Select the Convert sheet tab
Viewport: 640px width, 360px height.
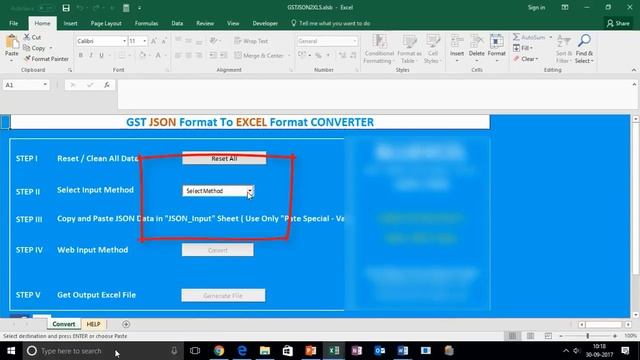(x=64, y=324)
